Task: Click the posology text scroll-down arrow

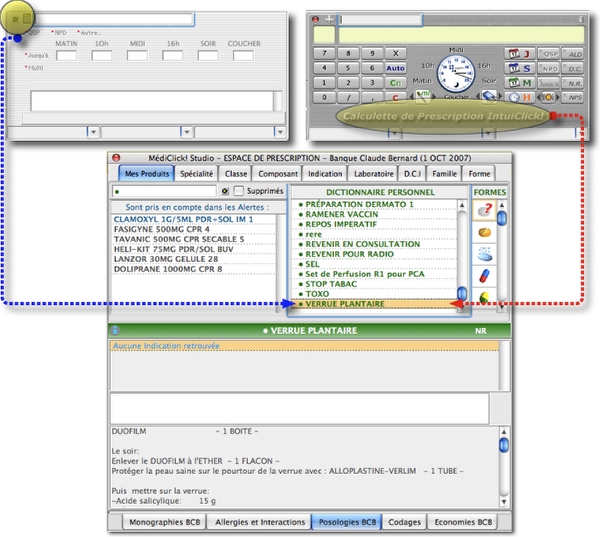Action: pos(504,501)
